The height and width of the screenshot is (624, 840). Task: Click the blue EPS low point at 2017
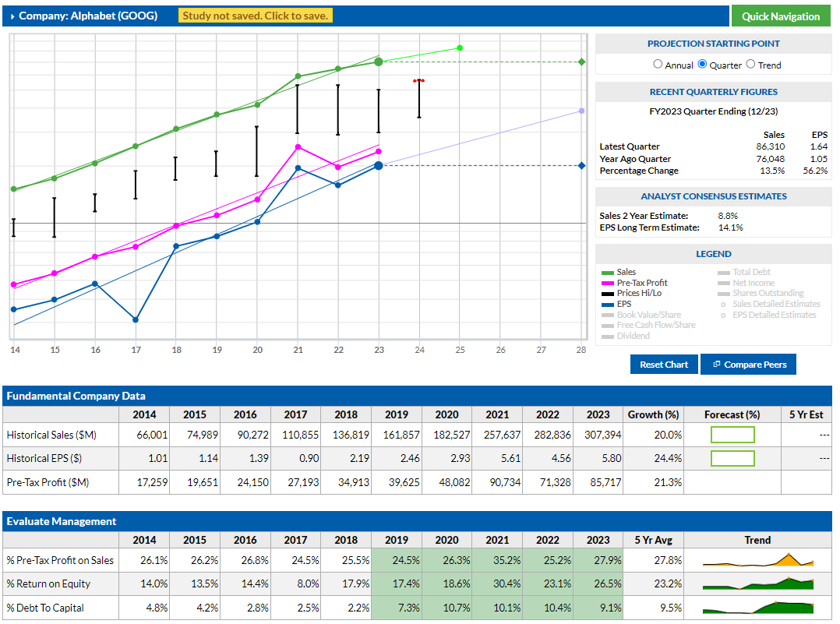coord(136,319)
